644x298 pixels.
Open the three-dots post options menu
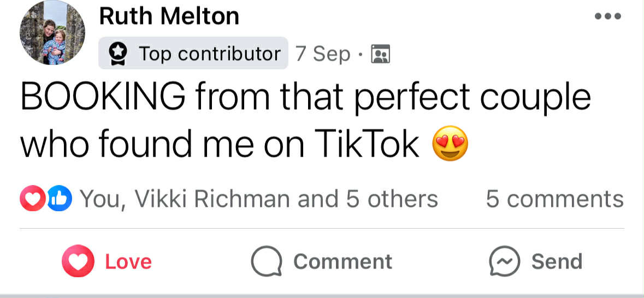coord(607,16)
